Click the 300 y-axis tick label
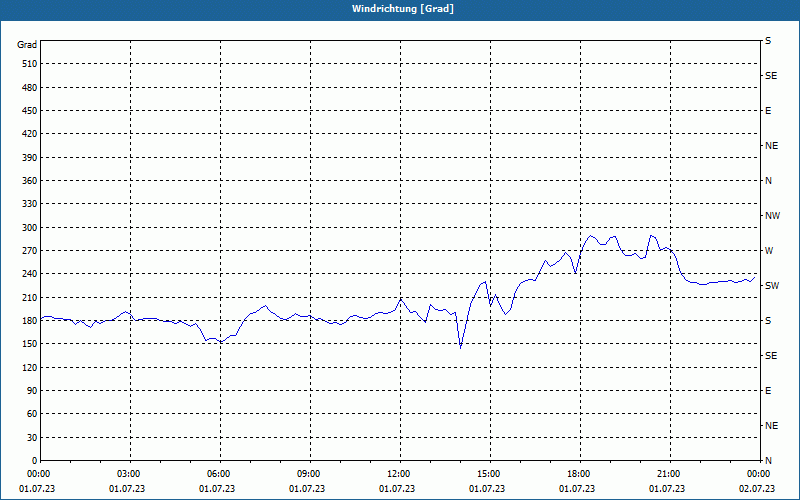Viewport: 800px width, 500px height. pyautogui.click(x=30, y=228)
